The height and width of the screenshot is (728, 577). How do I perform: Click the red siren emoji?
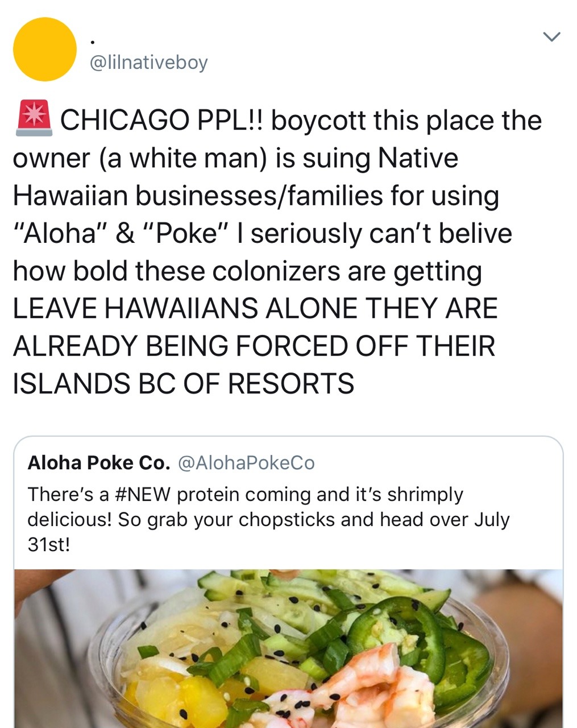tap(35, 118)
